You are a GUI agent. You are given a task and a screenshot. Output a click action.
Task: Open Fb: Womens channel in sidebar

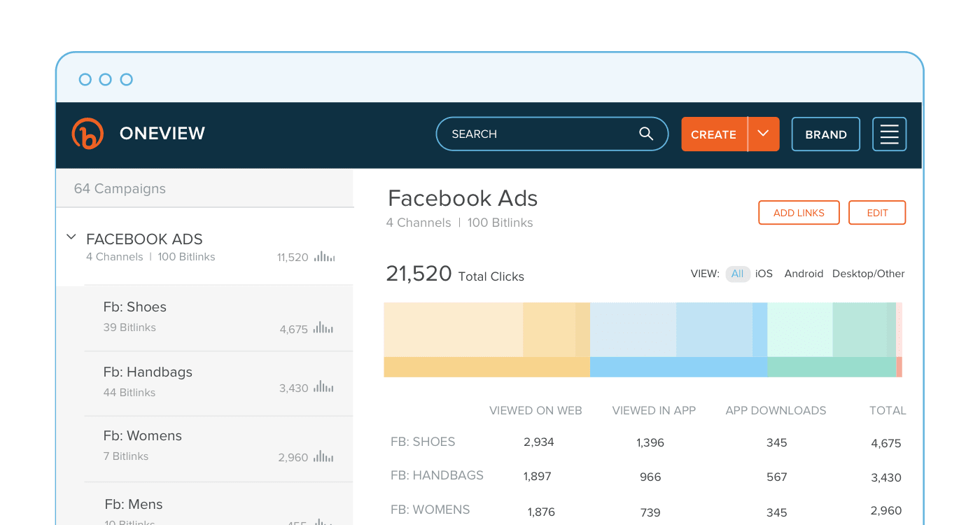click(218, 449)
